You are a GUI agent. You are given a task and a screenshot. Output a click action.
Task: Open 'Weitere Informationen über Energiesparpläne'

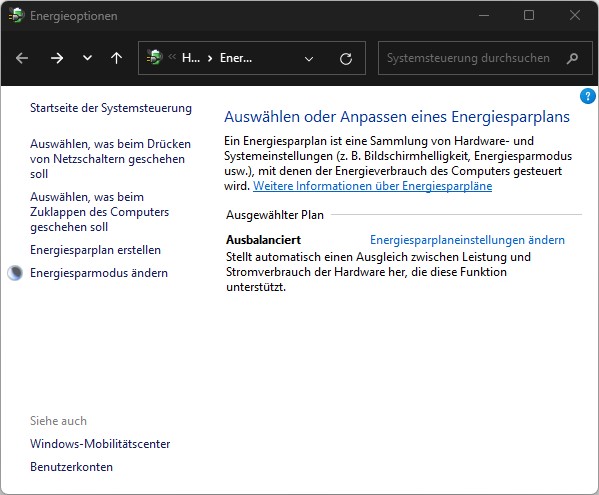[372, 186]
